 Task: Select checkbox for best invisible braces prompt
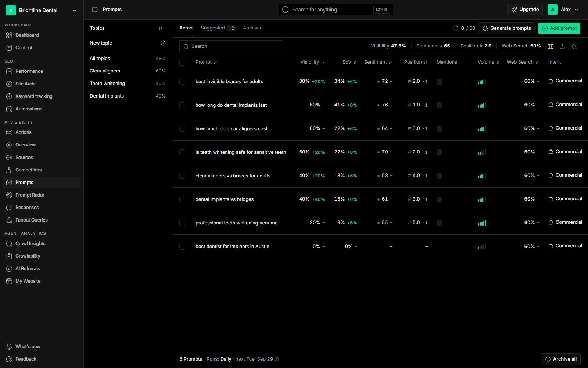point(182,82)
